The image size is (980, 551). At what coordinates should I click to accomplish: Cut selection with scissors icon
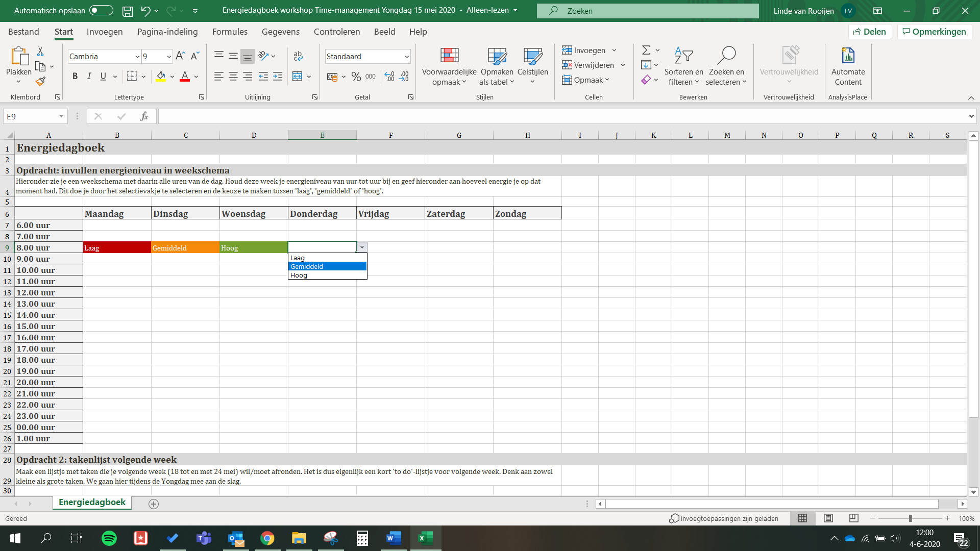coord(40,52)
